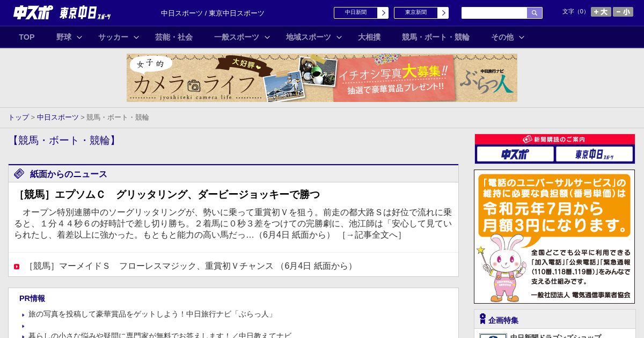Click the トップ breadcrumb link
The width and height of the screenshot is (644, 338).
pyautogui.click(x=18, y=117)
